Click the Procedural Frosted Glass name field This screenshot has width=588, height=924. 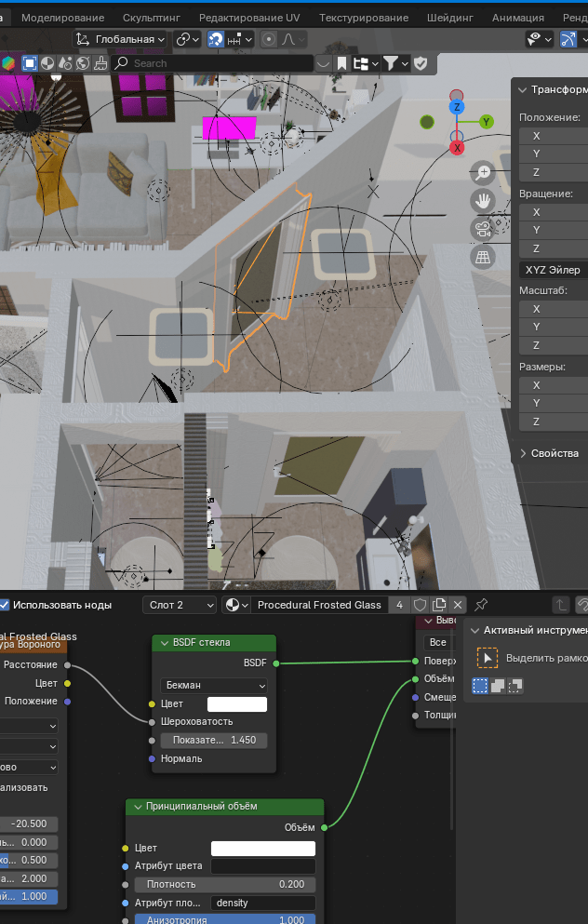tap(319, 605)
